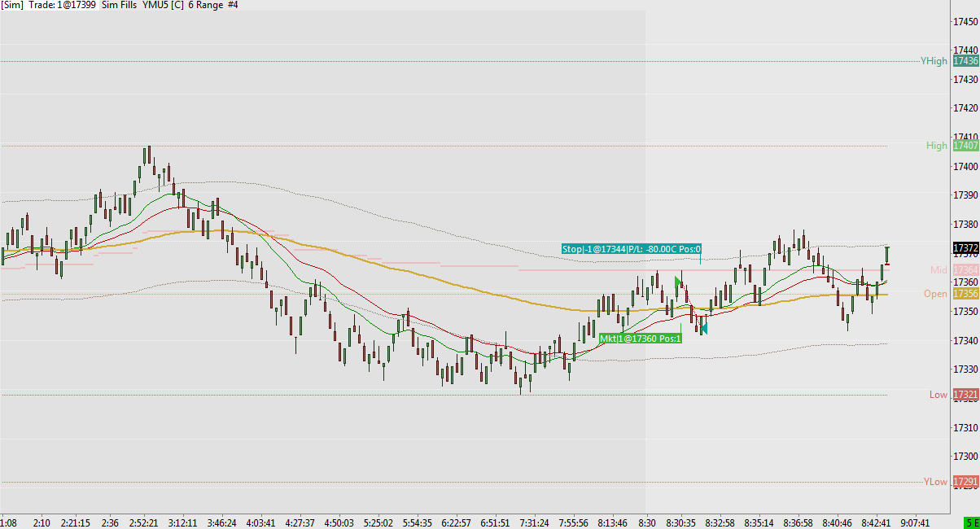Click the current price 17372 tag
This screenshot has width=980, height=529.
[965, 247]
